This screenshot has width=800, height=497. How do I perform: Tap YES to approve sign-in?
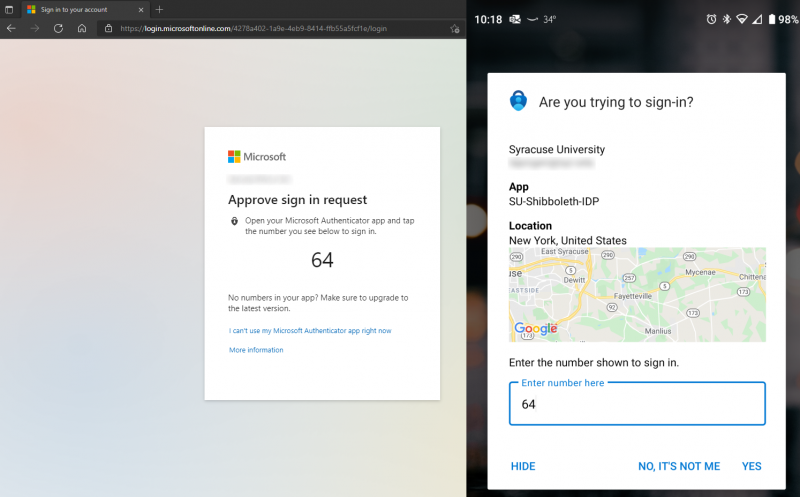coord(751,466)
